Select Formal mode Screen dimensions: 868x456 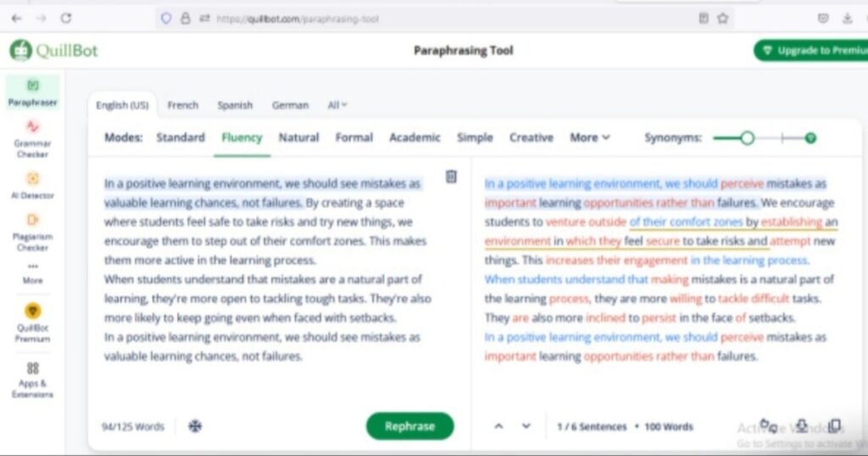click(353, 138)
